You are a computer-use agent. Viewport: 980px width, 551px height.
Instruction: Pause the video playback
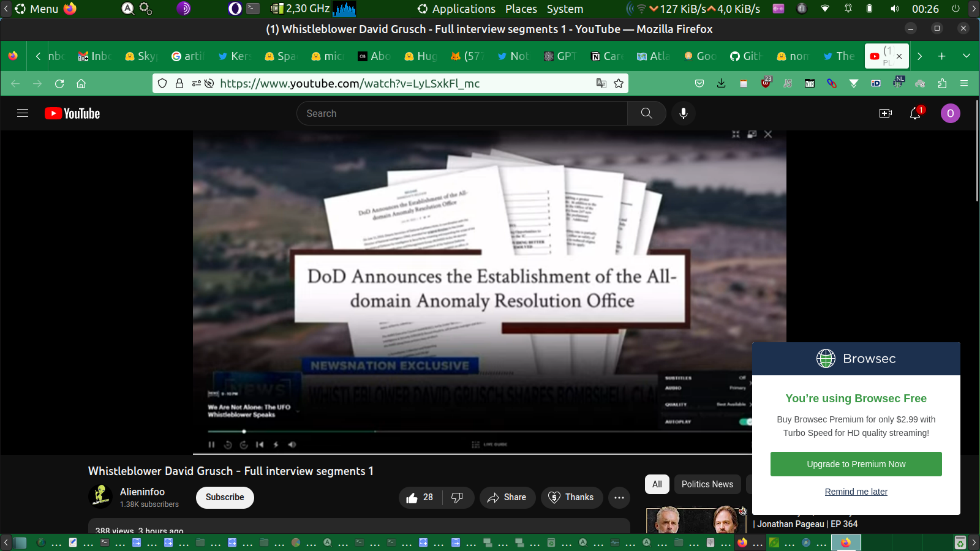pos(211,444)
